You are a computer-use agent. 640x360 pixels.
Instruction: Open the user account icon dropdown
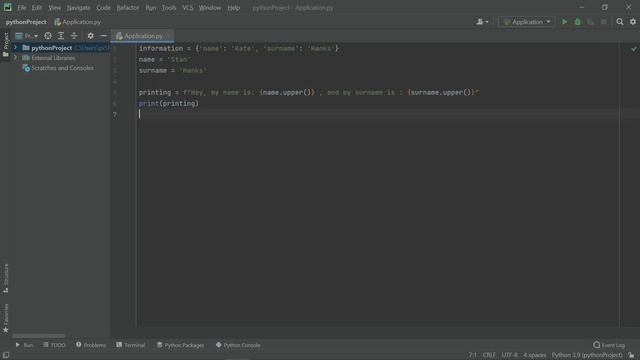(482, 22)
